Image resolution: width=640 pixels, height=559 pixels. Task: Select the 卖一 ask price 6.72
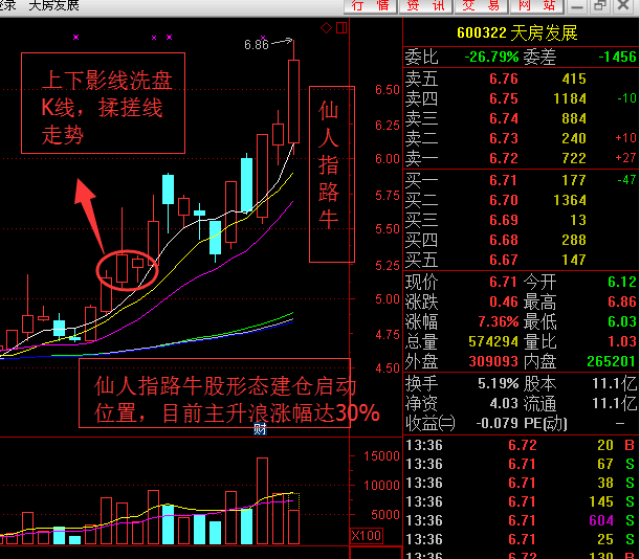[504, 158]
